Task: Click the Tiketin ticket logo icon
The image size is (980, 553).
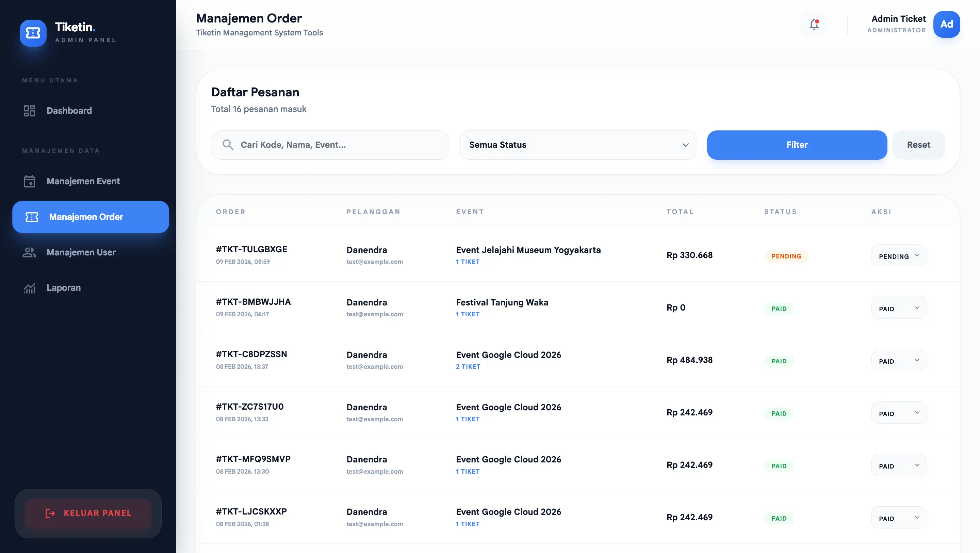Action: pos(33,33)
